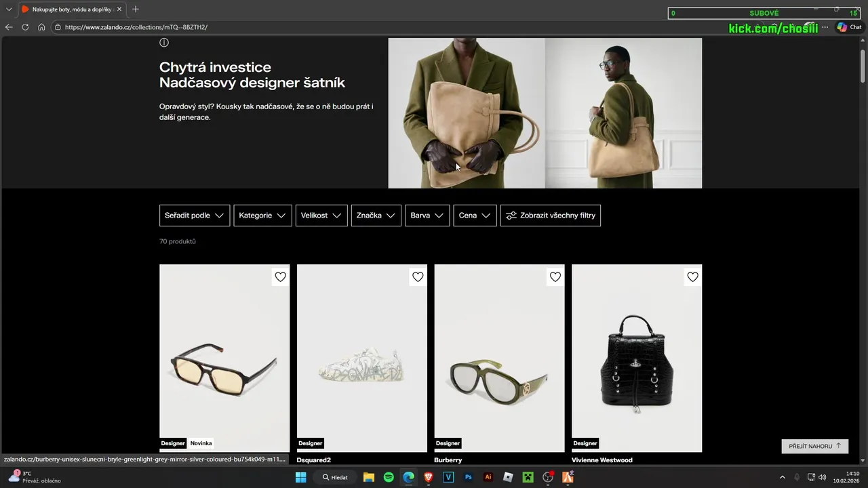Show hidden system tray icons
Viewport: 868px width, 488px height.
coord(782,477)
